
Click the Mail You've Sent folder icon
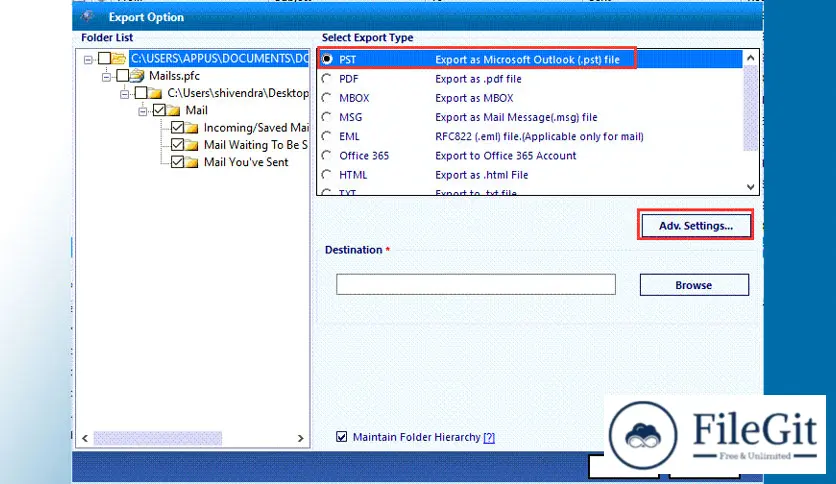(x=191, y=162)
